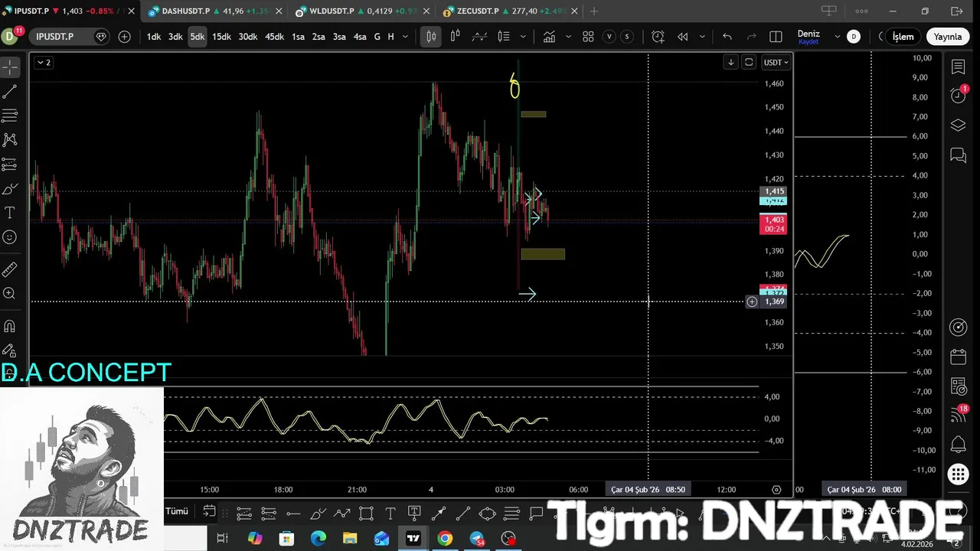
Task: Select the brush drawing tool in left sidebar
Action: (x=10, y=189)
